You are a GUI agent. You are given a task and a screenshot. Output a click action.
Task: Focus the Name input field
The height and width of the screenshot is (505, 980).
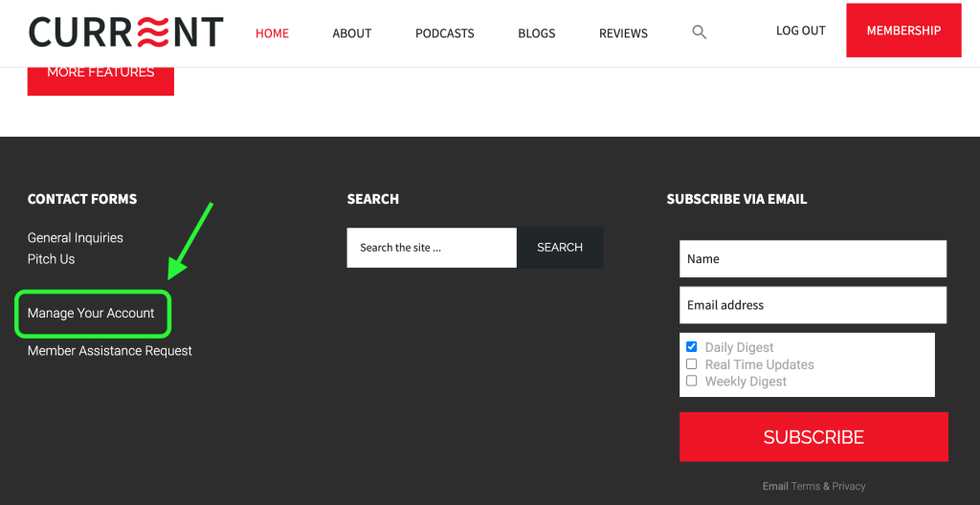tap(813, 259)
